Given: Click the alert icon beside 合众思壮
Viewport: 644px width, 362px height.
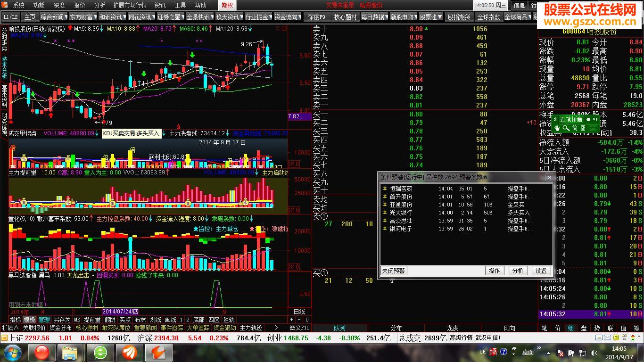Looking at the screenshot, I should pyautogui.click(x=385, y=221).
